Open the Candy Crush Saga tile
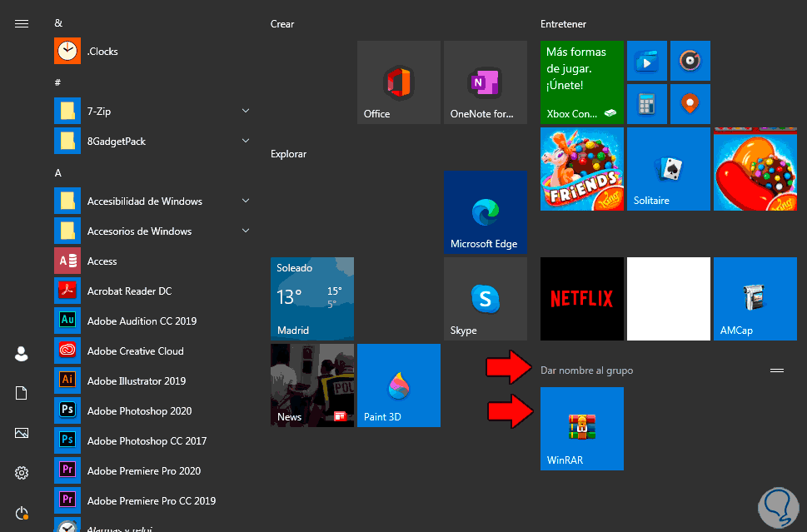The image size is (807, 532). point(755,169)
